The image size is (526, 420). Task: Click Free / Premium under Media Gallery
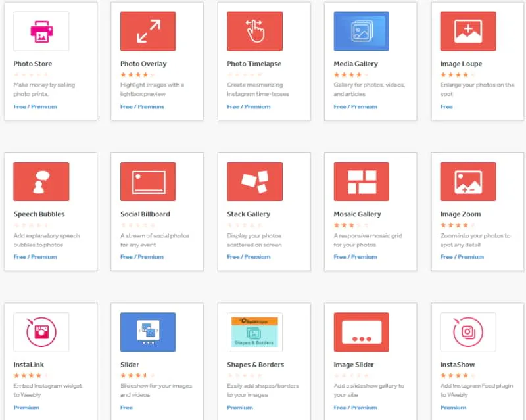355,106
